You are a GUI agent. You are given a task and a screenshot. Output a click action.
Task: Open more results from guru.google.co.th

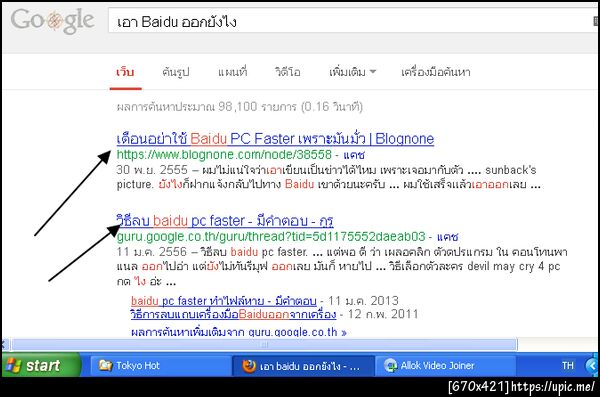[x=239, y=332]
